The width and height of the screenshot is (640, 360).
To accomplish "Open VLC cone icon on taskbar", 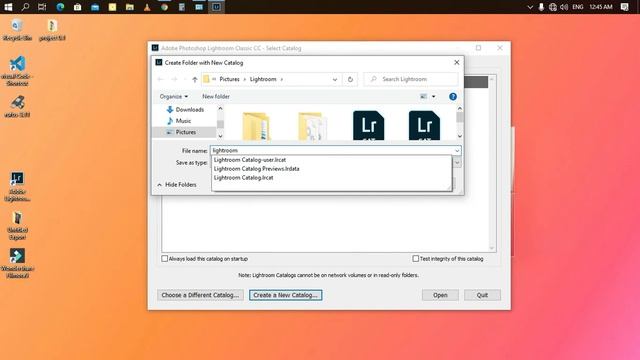I will click(x=147, y=7).
